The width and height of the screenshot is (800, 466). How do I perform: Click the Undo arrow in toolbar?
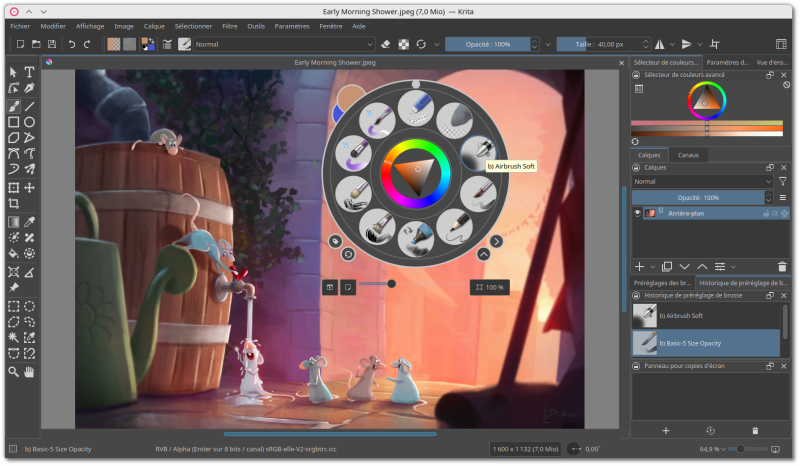coord(72,44)
